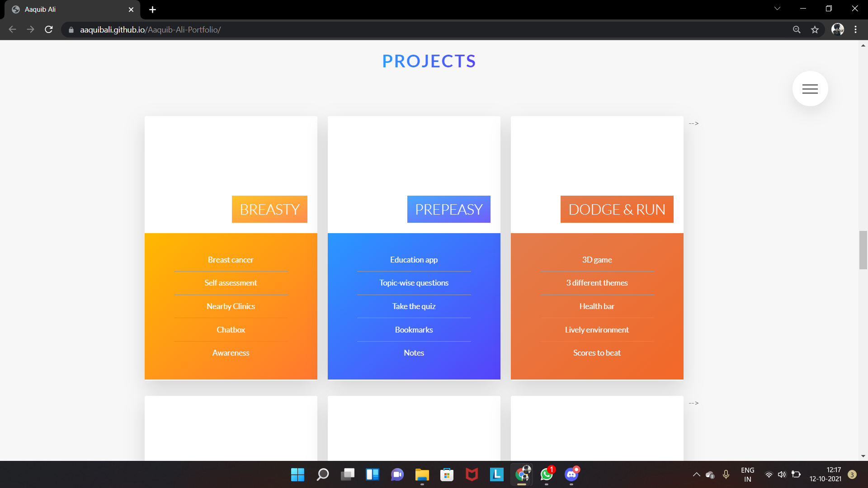The image size is (868, 488).
Task: Click the browser reload icon
Action: click(x=49, y=29)
